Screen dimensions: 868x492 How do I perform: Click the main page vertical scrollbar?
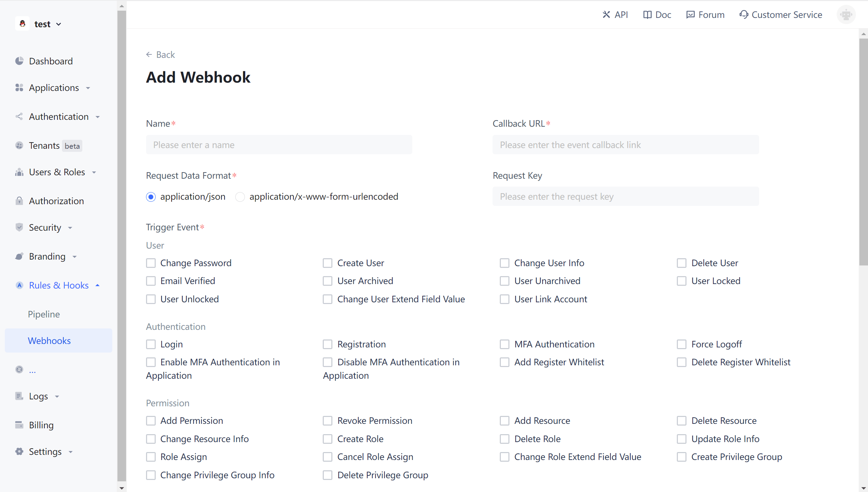point(863,151)
